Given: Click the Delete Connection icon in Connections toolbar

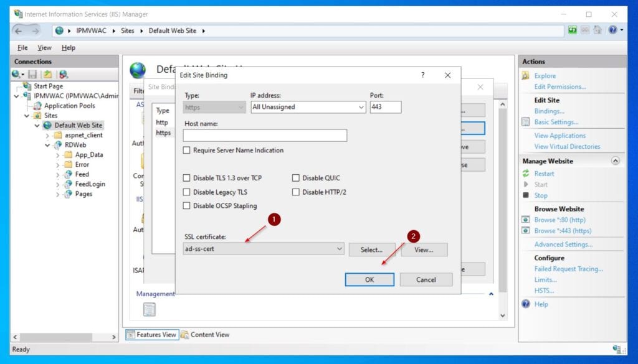Looking at the screenshot, I should tap(64, 74).
